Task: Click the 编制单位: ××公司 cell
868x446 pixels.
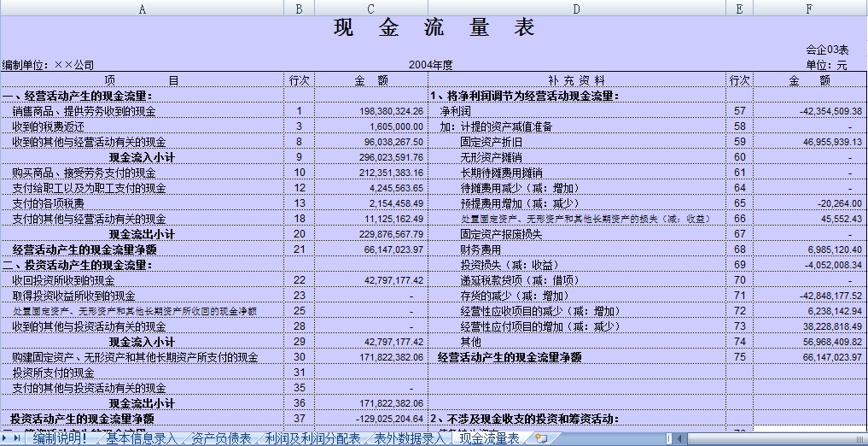Action: click(48, 65)
